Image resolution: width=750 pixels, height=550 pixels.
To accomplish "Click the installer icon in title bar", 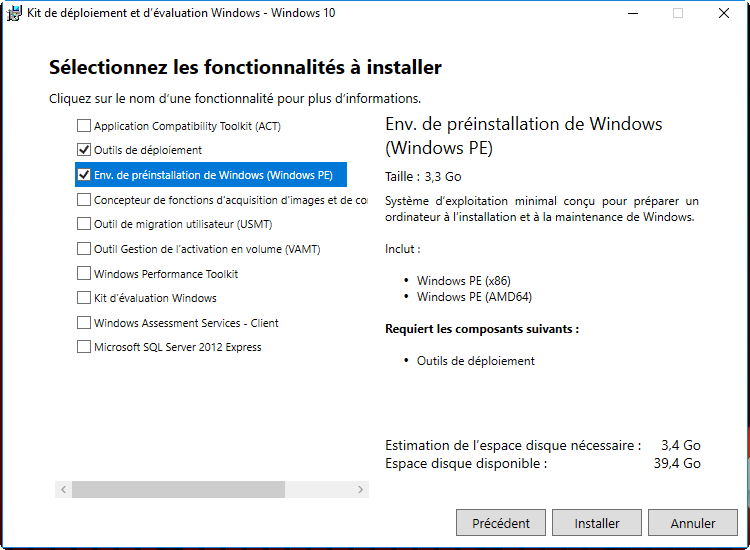I will tap(14, 13).
